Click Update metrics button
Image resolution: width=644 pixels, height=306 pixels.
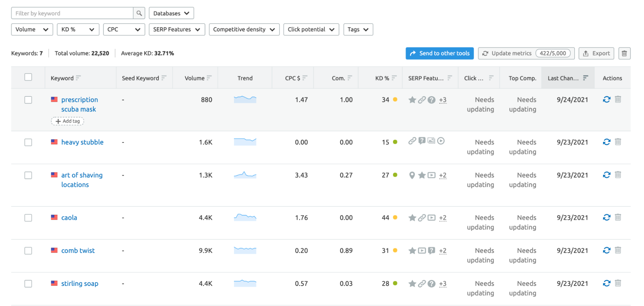click(x=526, y=53)
